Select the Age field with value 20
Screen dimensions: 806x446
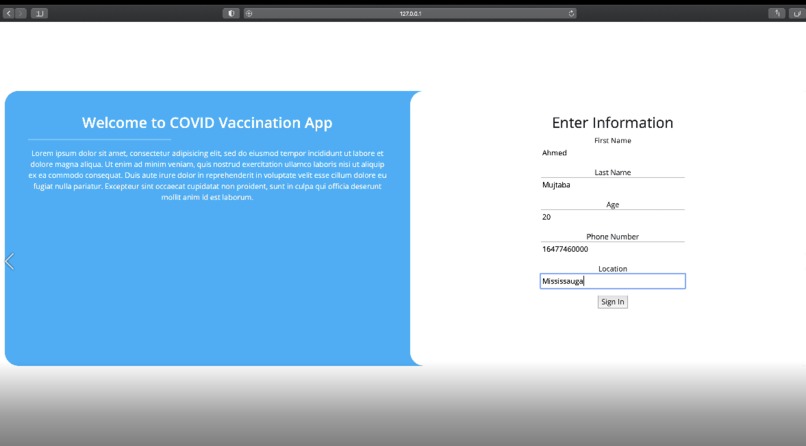(x=612, y=217)
